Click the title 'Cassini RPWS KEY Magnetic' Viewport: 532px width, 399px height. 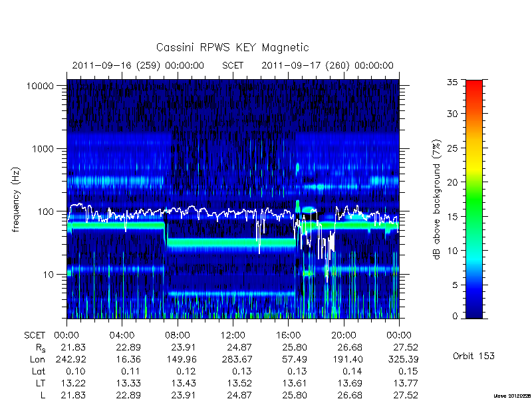(232, 48)
